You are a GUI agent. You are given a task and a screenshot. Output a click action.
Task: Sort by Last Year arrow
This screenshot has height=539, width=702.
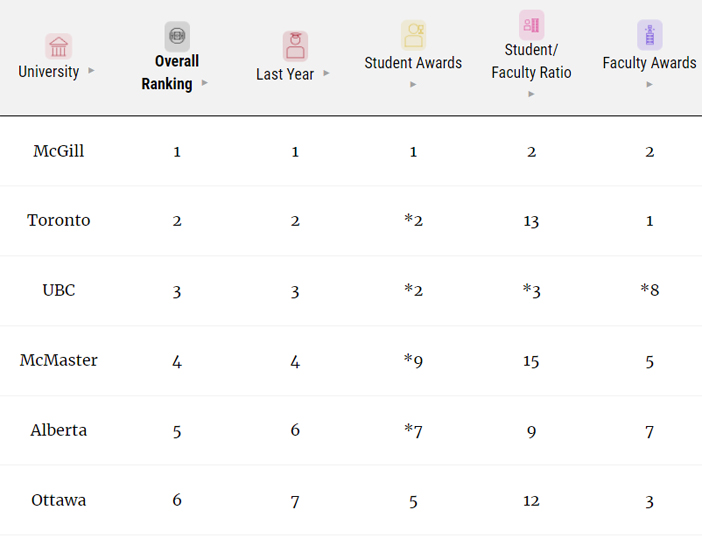coord(326,73)
